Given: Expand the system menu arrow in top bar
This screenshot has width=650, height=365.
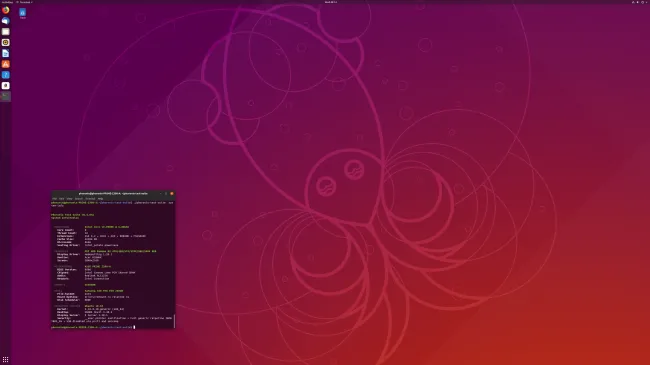Looking at the screenshot, I should [x=647, y=2].
